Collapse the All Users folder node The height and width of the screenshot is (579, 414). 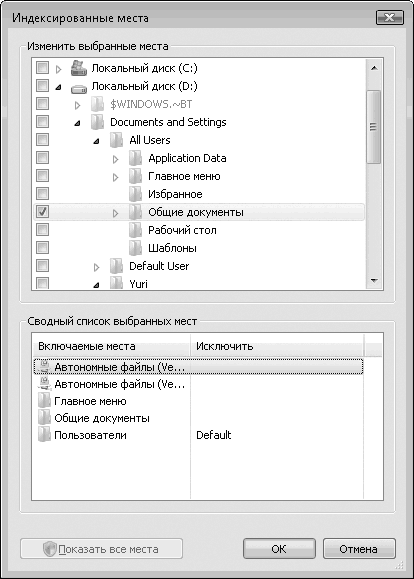(96, 141)
